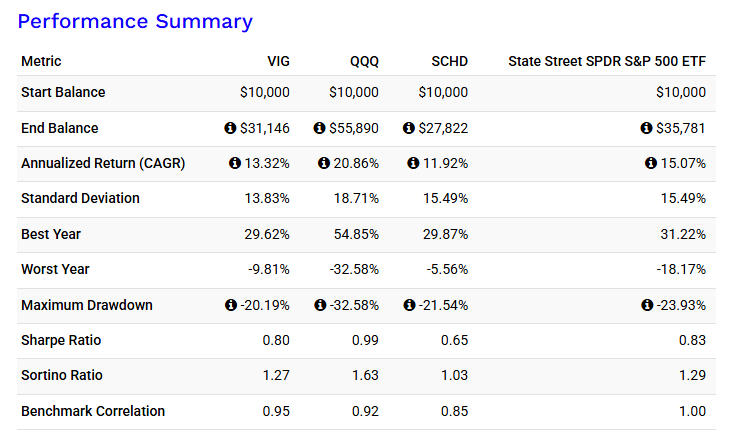Click the Best Year row label

(x=51, y=234)
